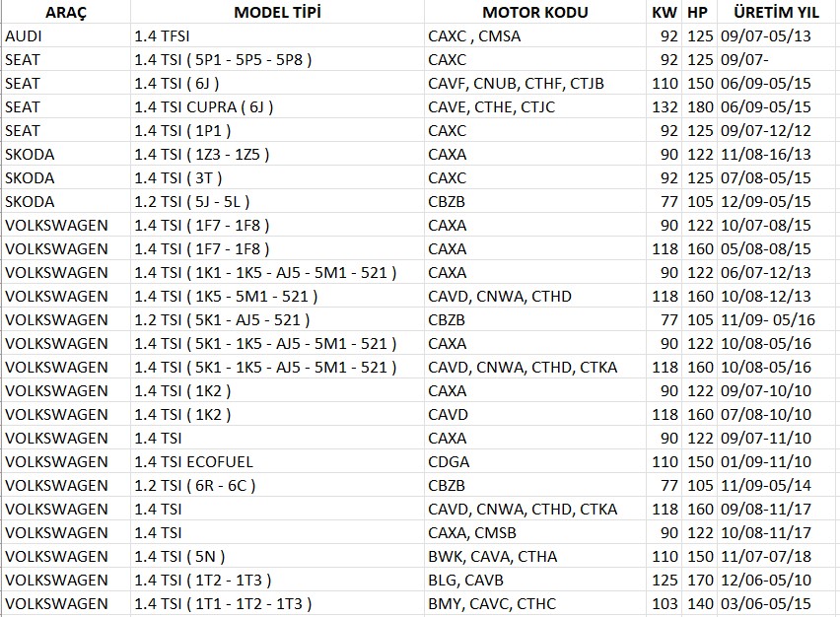The image size is (840, 617).
Task: Click the 132 KW value cell
Action: click(x=665, y=106)
